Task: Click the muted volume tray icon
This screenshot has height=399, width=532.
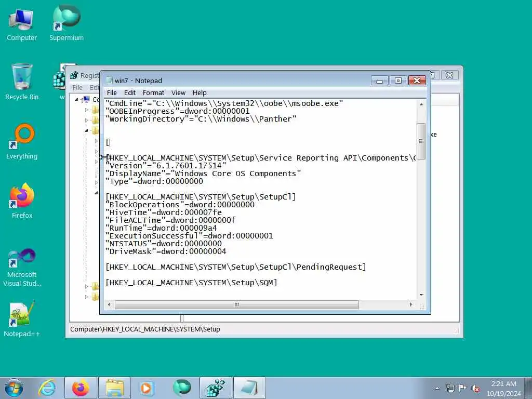Action: click(475, 388)
